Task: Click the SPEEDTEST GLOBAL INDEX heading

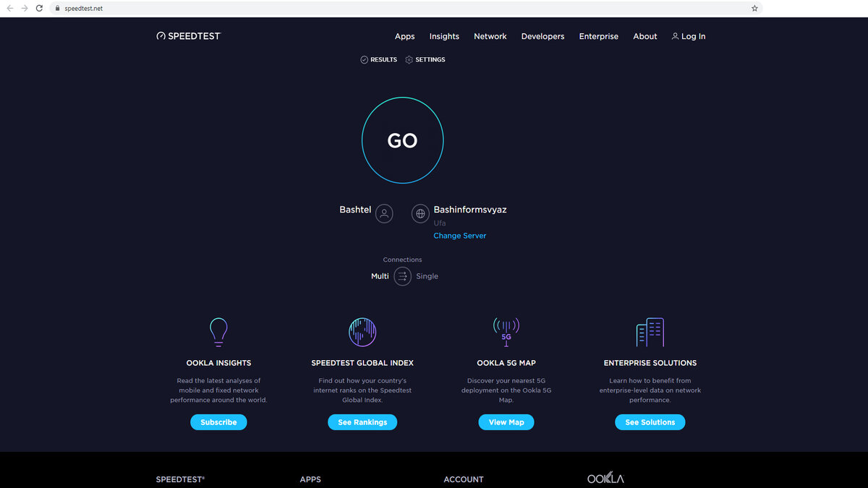Action: pyautogui.click(x=362, y=363)
